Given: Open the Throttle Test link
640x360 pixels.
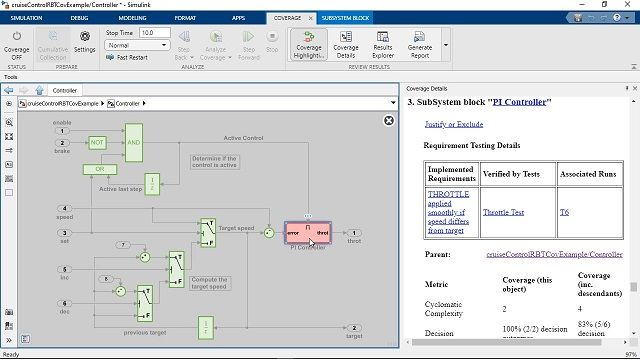Looking at the screenshot, I should click(503, 212).
